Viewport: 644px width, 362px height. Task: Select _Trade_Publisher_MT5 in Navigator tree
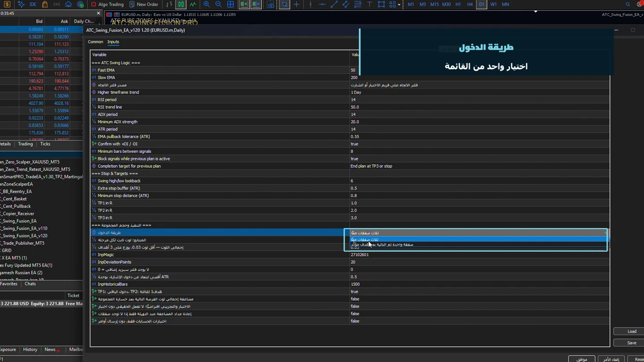[x=23, y=243]
